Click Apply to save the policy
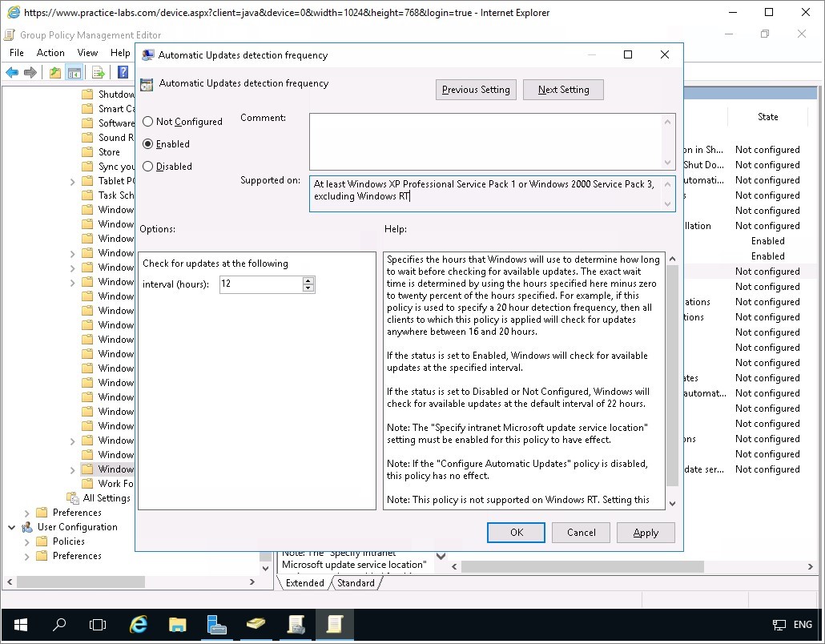Screen dimensions: 825x644 pos(646,533)
